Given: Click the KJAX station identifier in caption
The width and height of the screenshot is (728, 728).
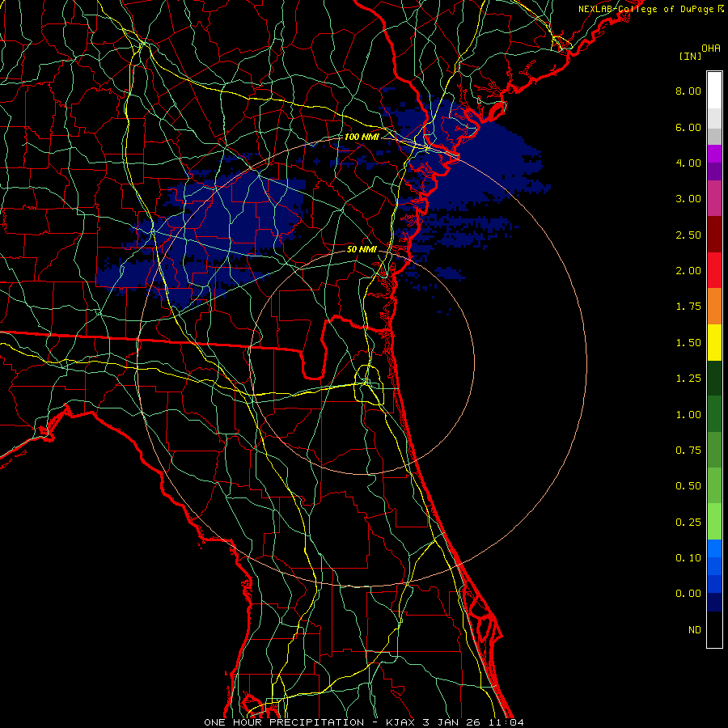Looking at the screenshot, I should tap(401, 722).
